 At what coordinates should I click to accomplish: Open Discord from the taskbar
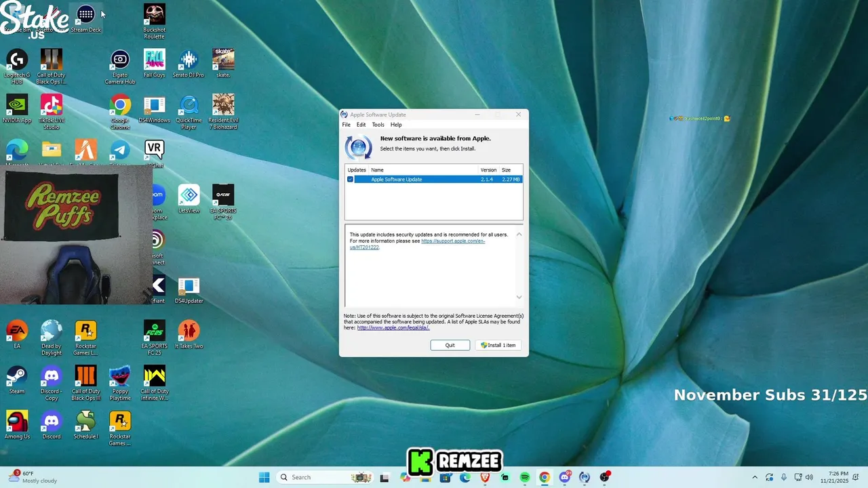(565, 477)
